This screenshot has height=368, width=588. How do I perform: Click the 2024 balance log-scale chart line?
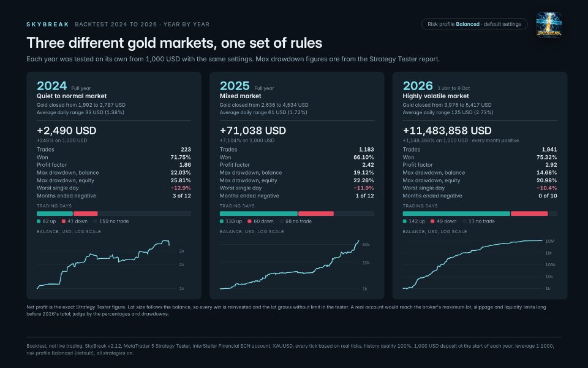click(103, 264)
